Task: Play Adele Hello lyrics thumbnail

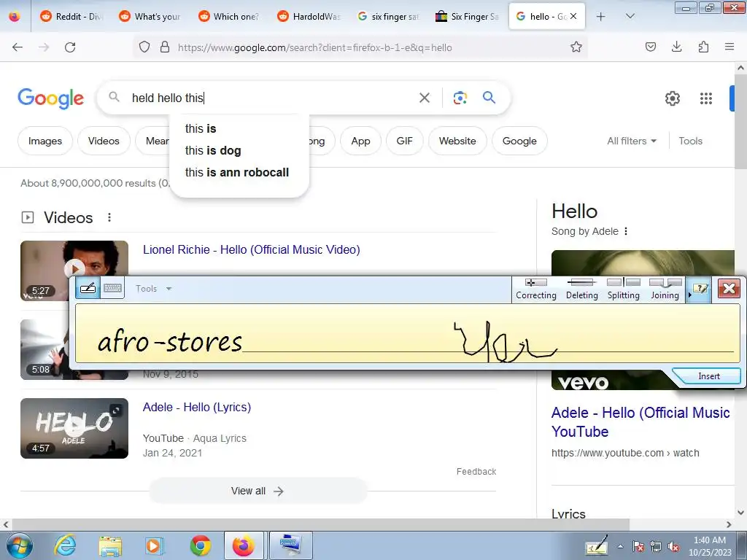Action: [74, 428]
